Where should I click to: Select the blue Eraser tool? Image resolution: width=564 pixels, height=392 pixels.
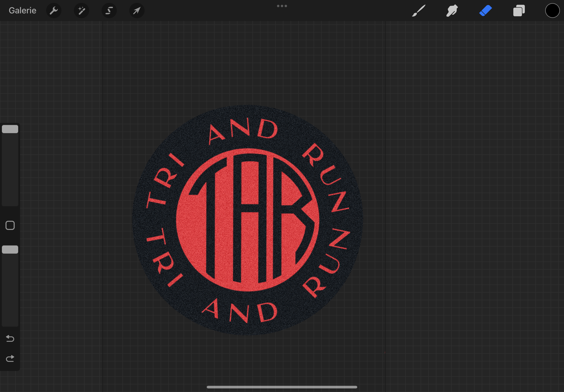pyautogui.click(x=485, y=11)
